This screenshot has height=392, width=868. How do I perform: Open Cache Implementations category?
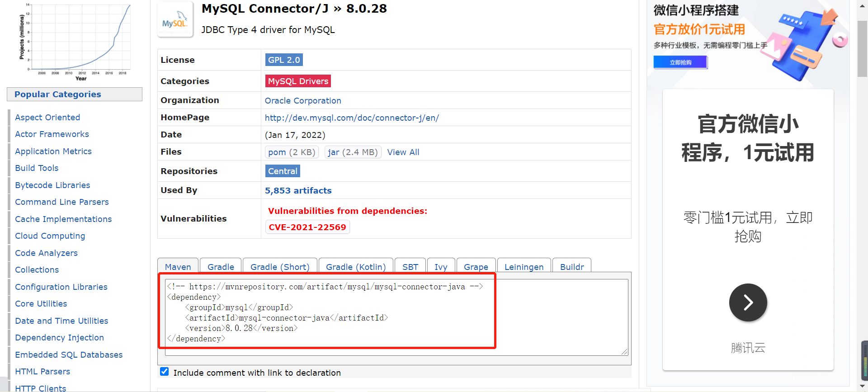63,219
